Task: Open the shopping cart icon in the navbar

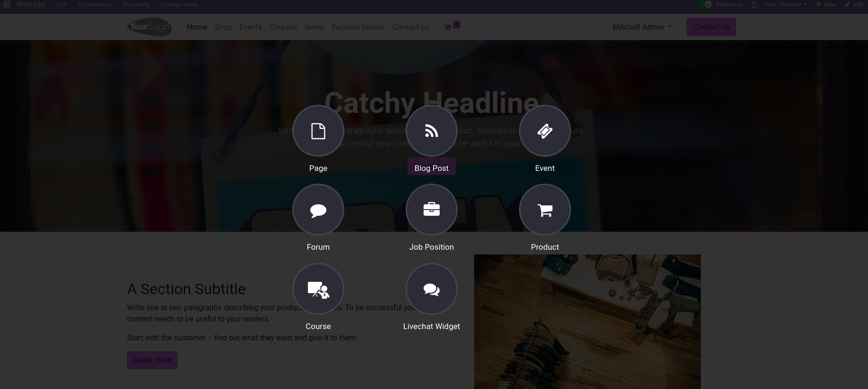Action: coord(448,27)
